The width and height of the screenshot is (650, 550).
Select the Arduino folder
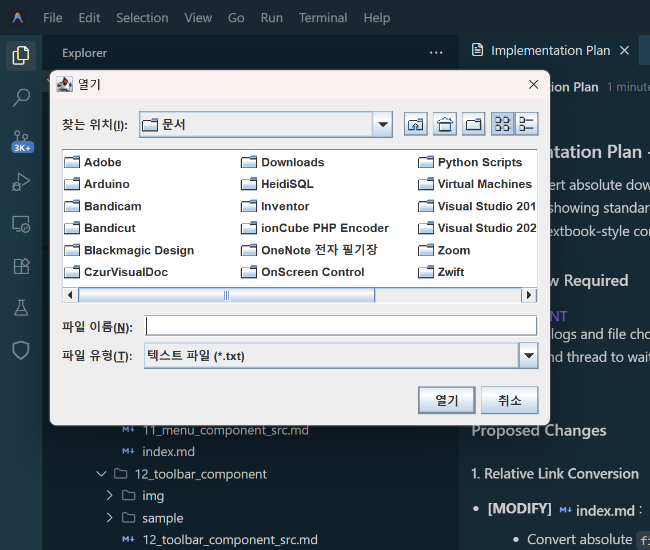pyautogui.click(x=97, y=184)
